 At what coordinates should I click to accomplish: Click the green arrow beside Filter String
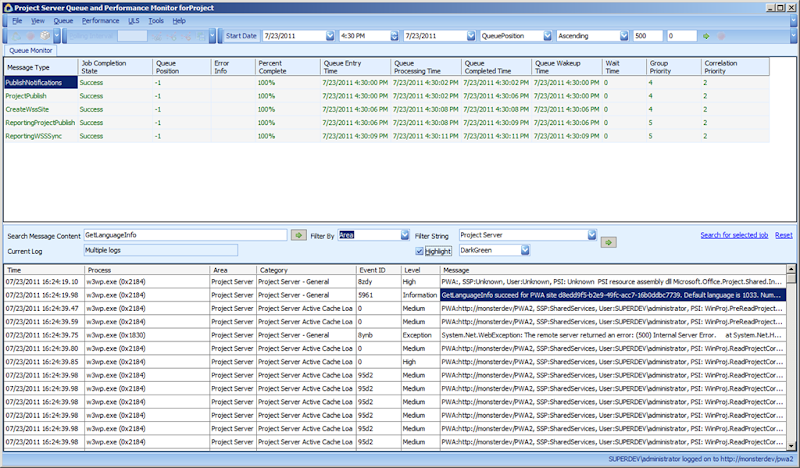609,241
